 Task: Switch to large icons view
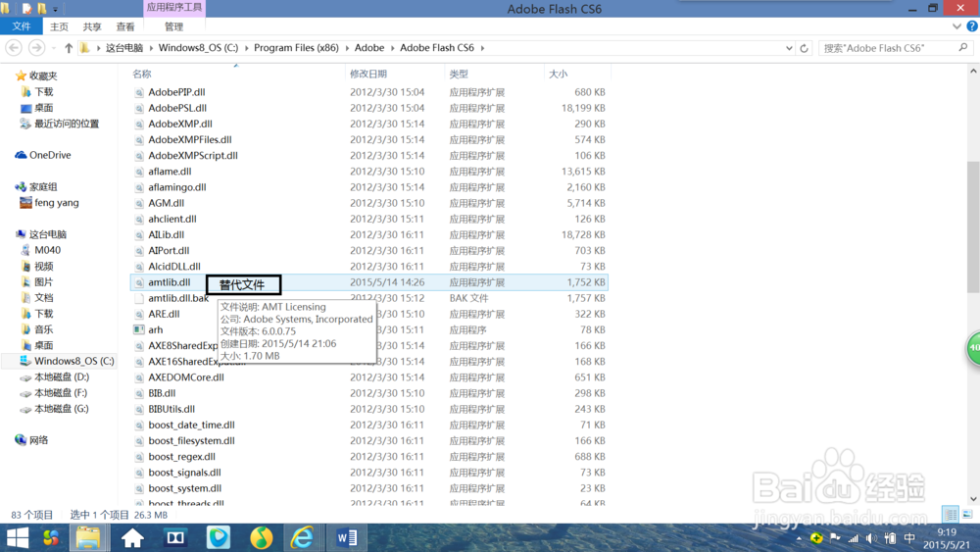pyautogui.click(x=967, y=515)
